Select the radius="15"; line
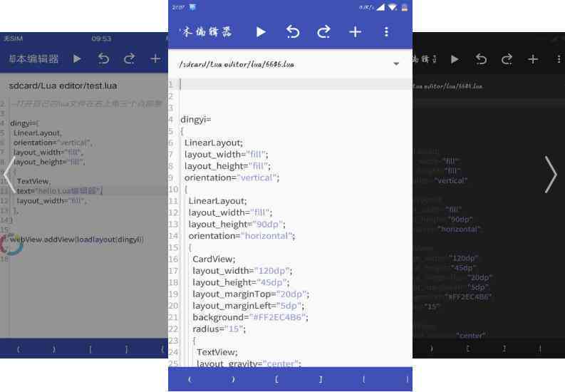This screenshot has height=392, width=565. point(219,329)
